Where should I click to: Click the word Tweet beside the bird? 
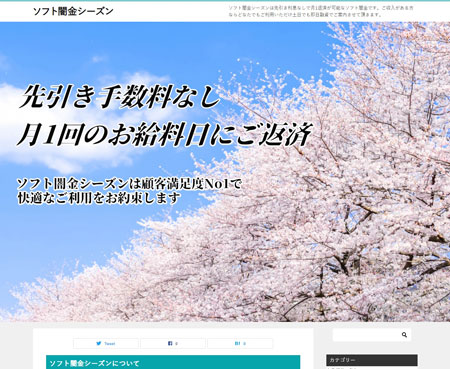click(110, 344)
